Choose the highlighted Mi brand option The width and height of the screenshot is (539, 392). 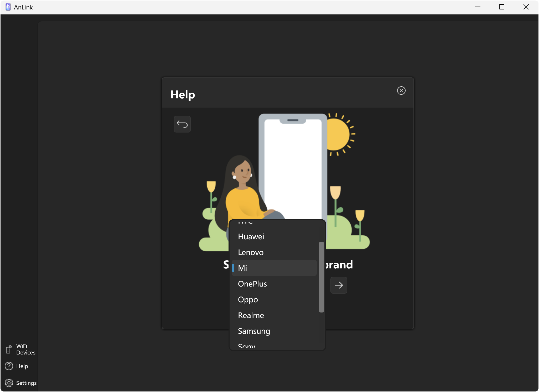pos(274,268)
